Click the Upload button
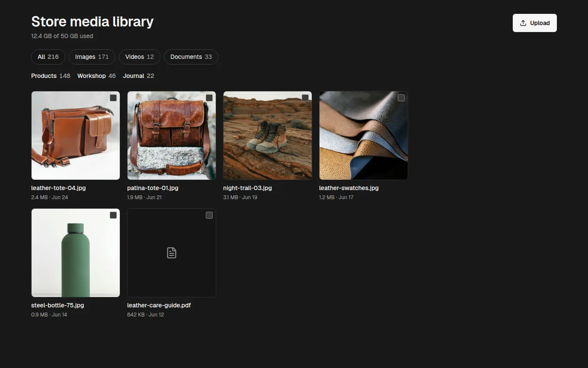 pos(535,23)
